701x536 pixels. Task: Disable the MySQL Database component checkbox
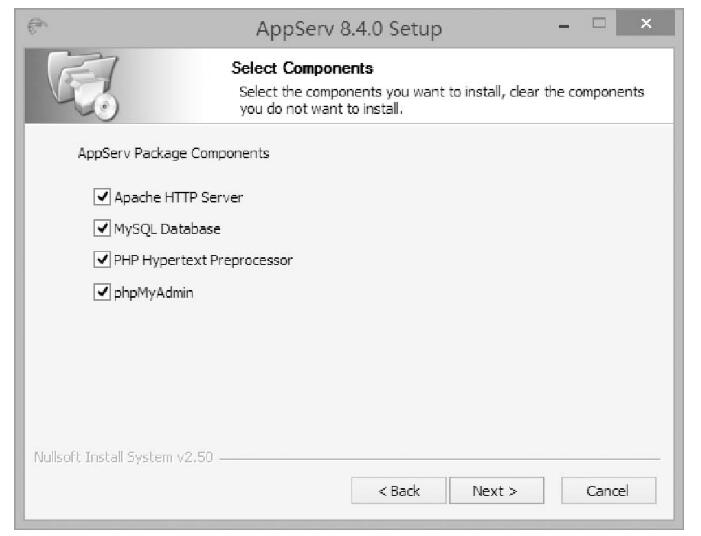coord(101,228)
